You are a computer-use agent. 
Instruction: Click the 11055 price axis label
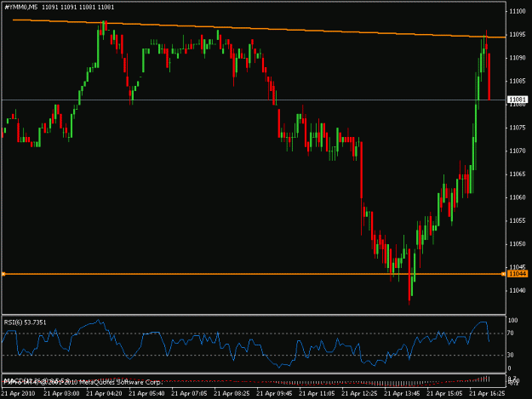pos(518,220)
